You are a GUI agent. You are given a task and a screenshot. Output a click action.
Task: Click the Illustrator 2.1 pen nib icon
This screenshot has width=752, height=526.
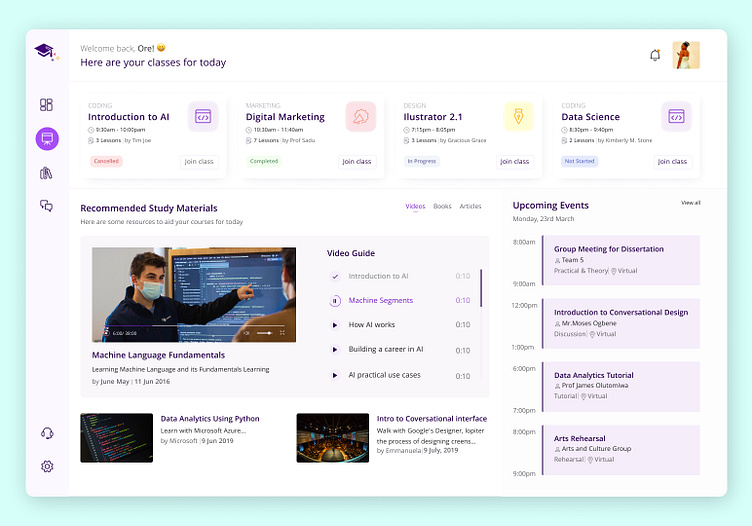tap(518, 117)
